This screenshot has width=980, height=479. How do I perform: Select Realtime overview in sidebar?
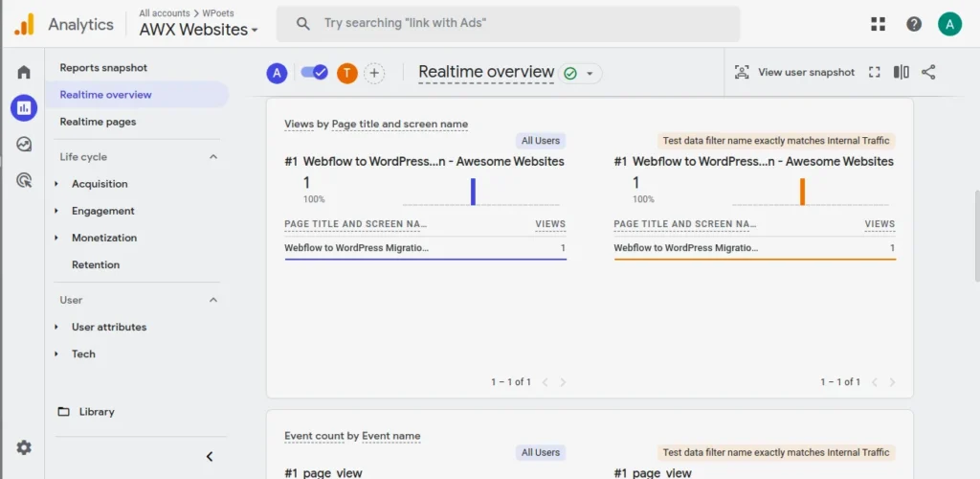click(x=137, y=95)
